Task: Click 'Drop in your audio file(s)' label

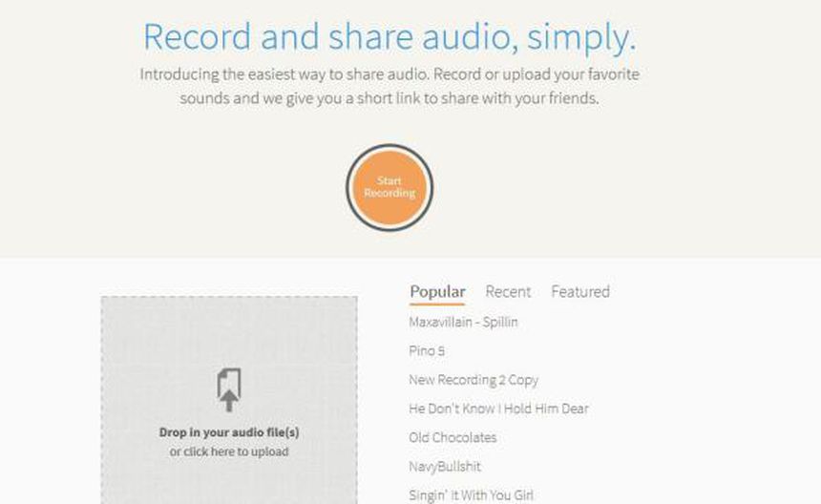Action: [x=229, y=432]
